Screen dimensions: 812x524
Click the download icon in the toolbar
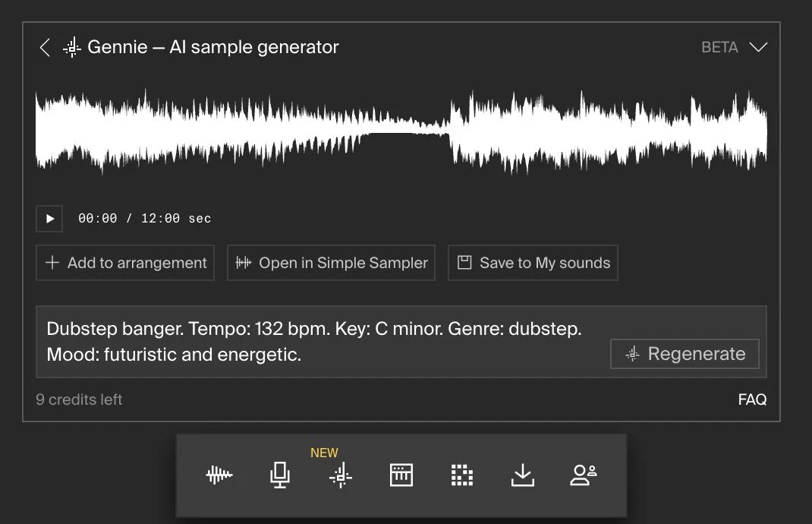[522, 475]
